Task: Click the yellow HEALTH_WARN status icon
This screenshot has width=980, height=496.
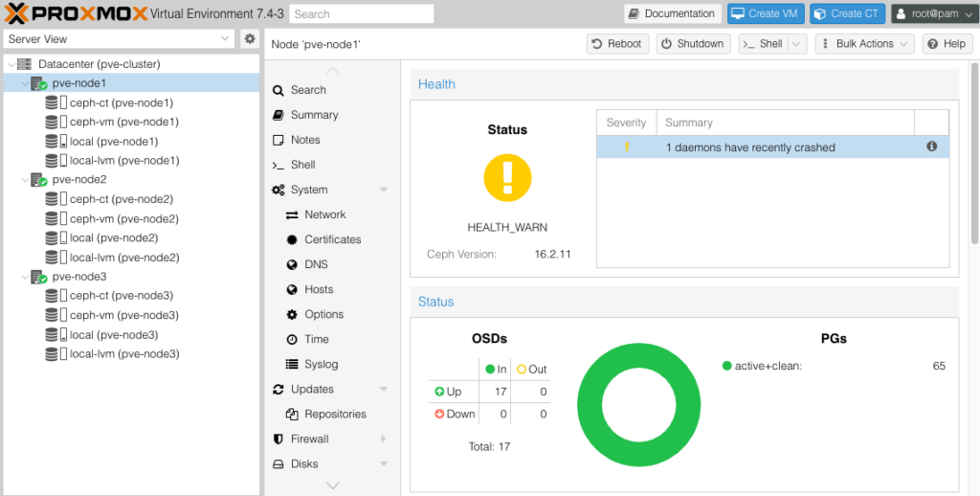Action: [507, 178]
